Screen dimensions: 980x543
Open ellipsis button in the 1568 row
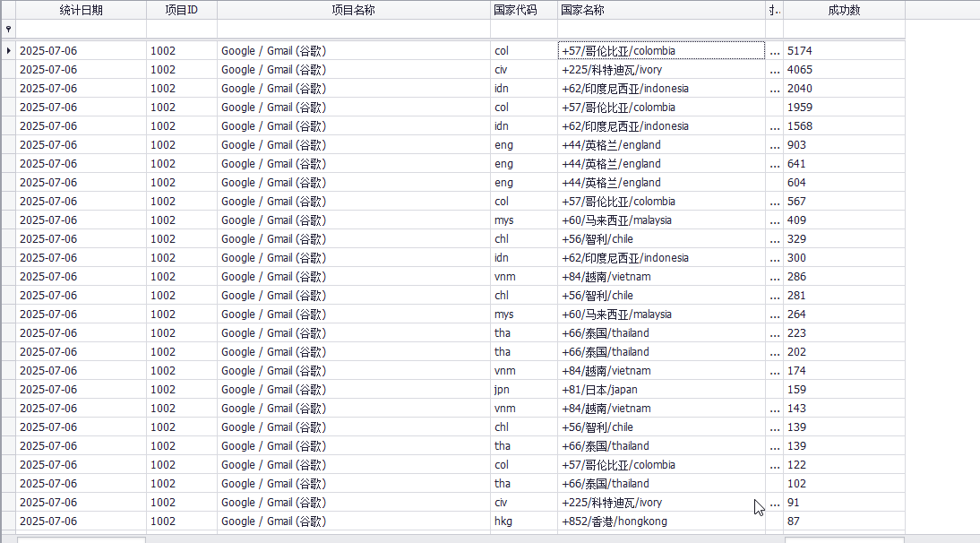(774, 125)
